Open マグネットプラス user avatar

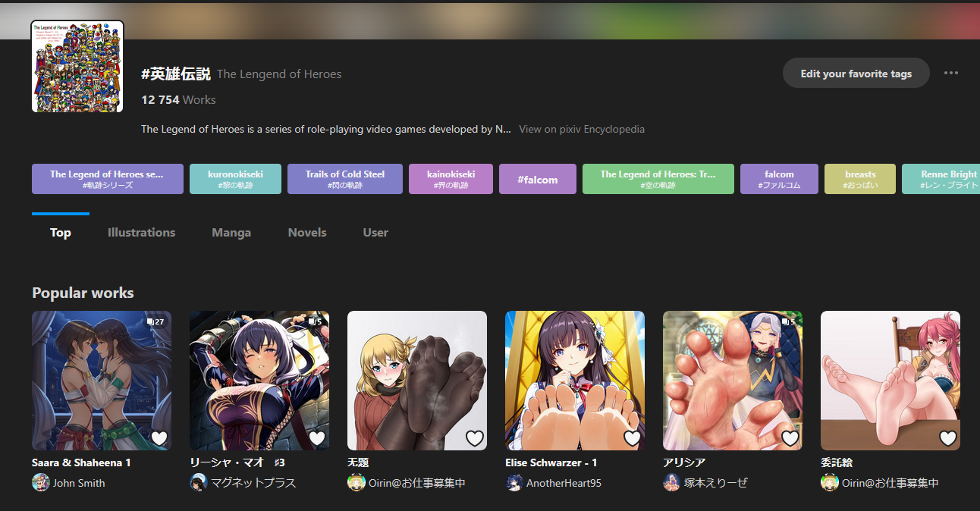pyautogui.click(x=199, y=482)
